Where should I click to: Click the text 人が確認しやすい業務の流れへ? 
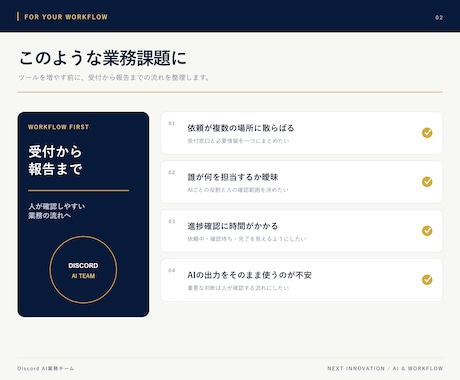(56, 211)
